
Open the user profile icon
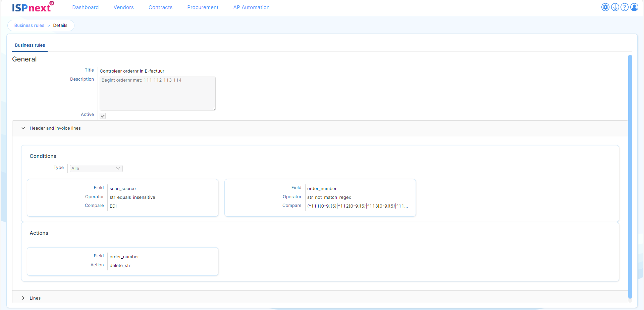634,7
